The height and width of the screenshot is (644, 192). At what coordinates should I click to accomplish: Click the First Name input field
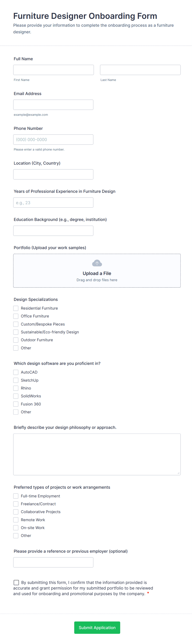point(53,70)
